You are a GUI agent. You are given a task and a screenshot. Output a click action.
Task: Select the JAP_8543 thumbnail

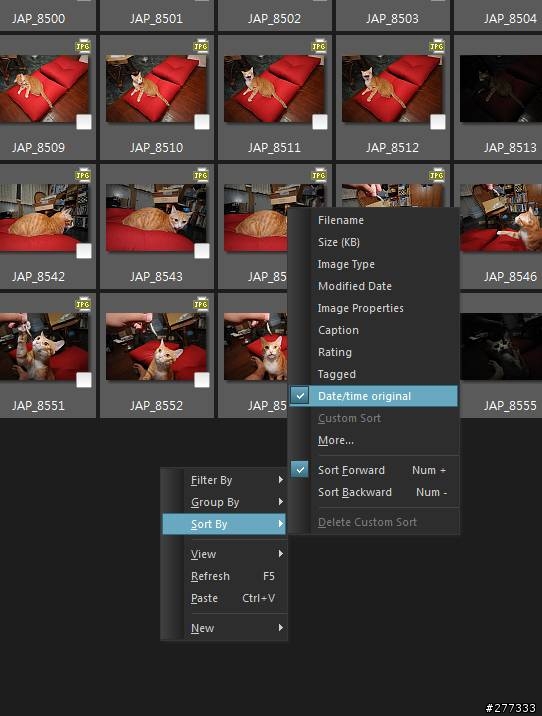156,218
